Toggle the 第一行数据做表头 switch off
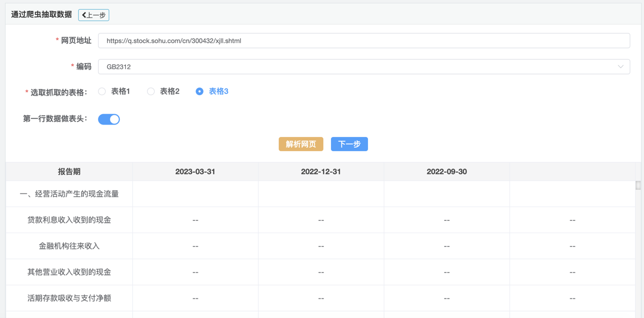 tap(109, 119)
